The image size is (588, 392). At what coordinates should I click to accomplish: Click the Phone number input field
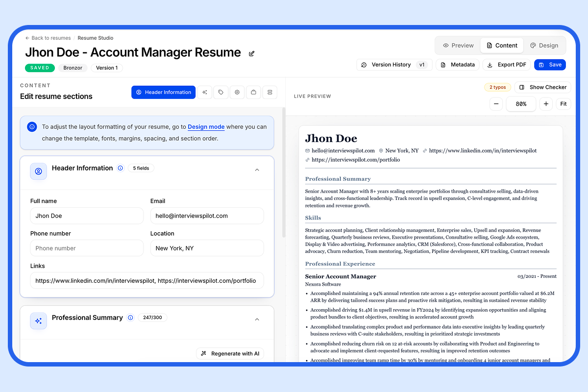(x=87, y=248)
